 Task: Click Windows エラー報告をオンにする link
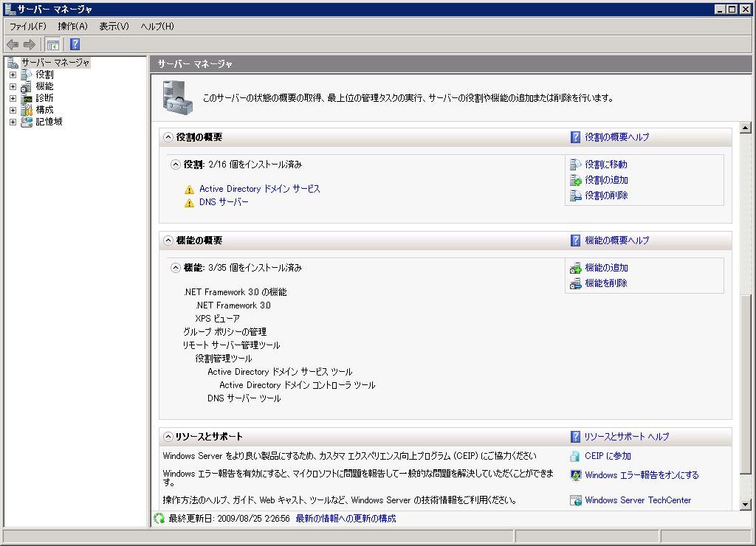642,475
